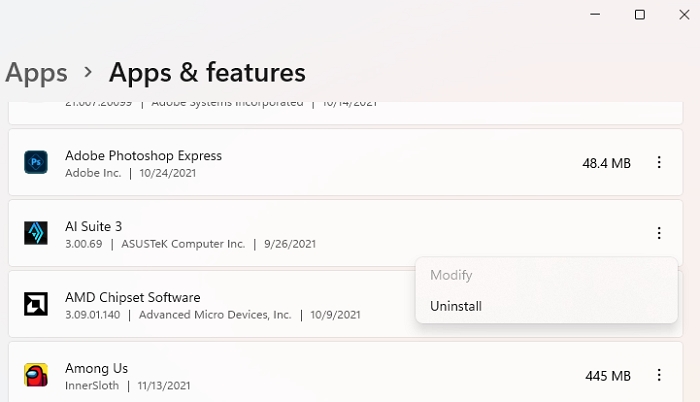Click the 48.4 MB size value
The width and height of the screenshot is (700, 402).
[x=606, y=163]
